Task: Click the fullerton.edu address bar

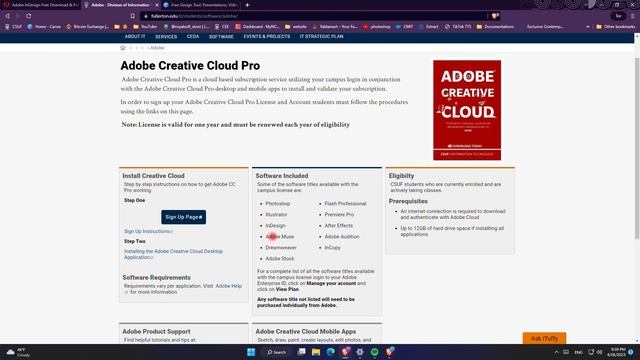Action: tap(314, 16)
